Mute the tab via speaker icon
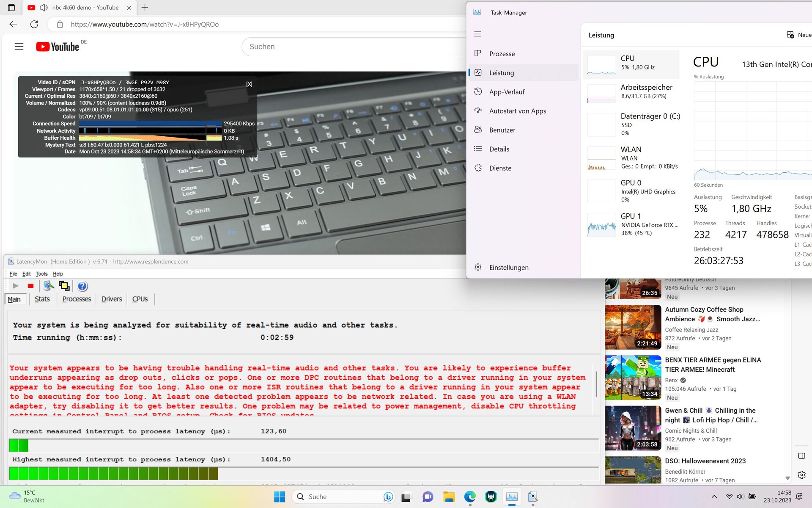The height and width of the screenshot is (508, 812). 44,8
